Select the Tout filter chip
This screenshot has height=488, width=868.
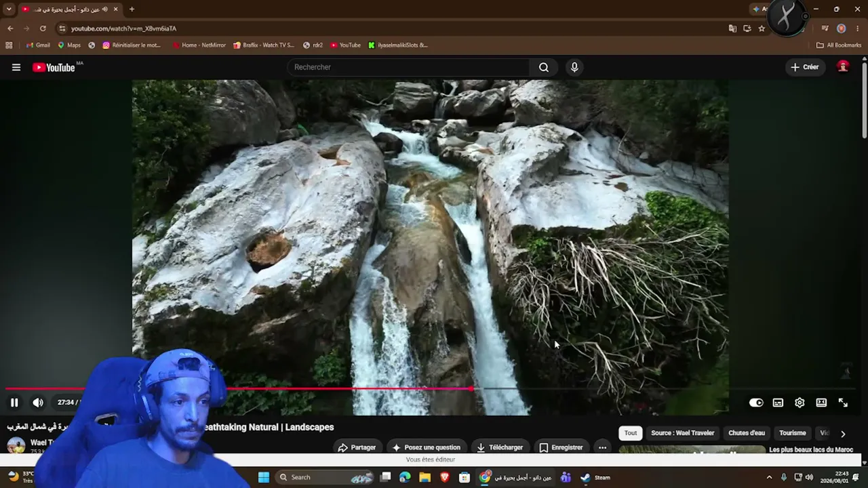pos(631,433)
